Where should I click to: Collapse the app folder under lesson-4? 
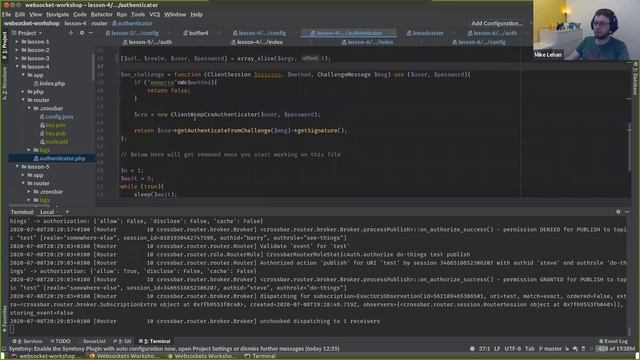click(23, 75)
